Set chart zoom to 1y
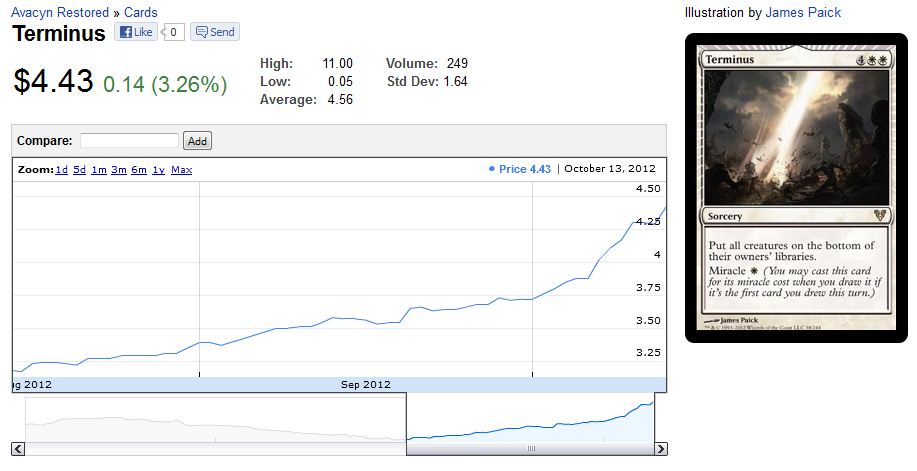The width and height of the screenshot is (917, 471). 158,170
